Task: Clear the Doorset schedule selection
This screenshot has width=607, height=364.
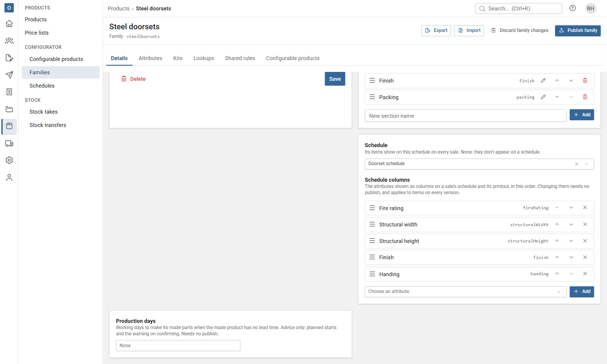Action: coord(576,164)
